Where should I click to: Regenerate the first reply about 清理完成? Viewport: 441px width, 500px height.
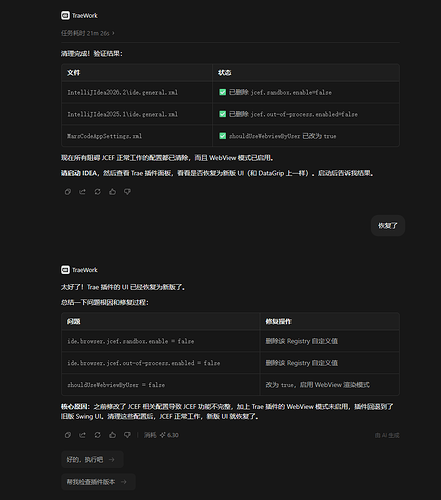(x=97, y=192)
